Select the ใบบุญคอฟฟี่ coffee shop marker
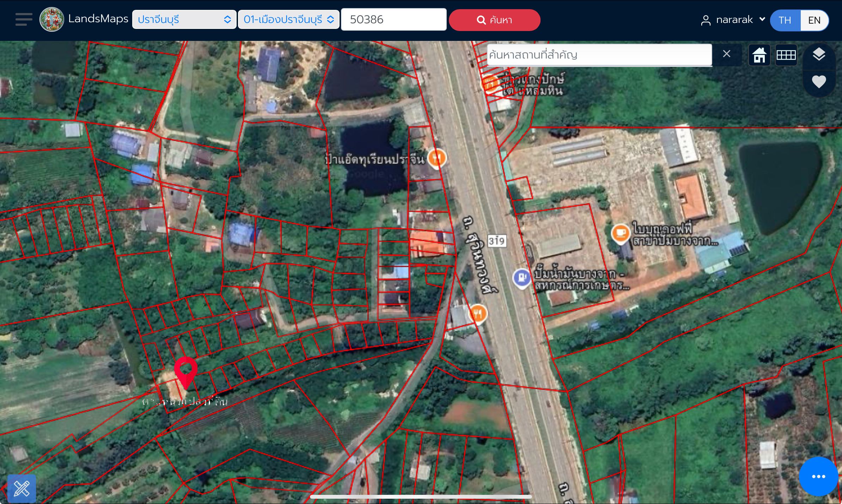842x504 pixels. pos(620,234)
